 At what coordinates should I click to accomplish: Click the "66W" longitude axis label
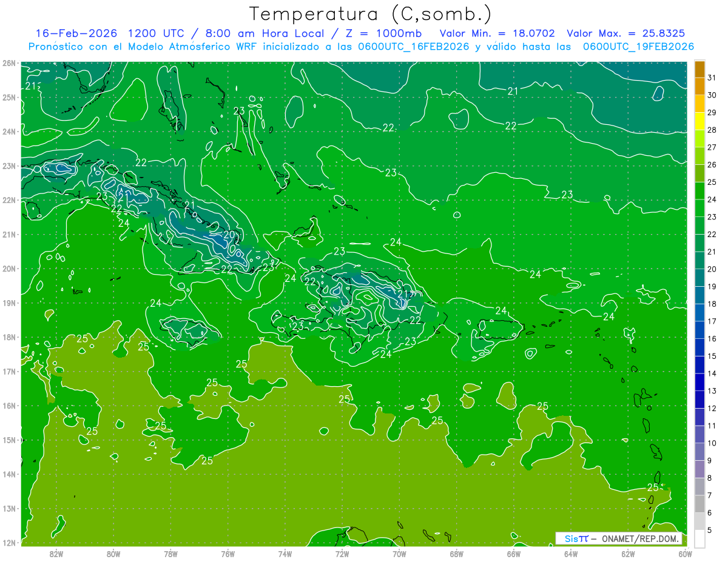coord(514,554)
